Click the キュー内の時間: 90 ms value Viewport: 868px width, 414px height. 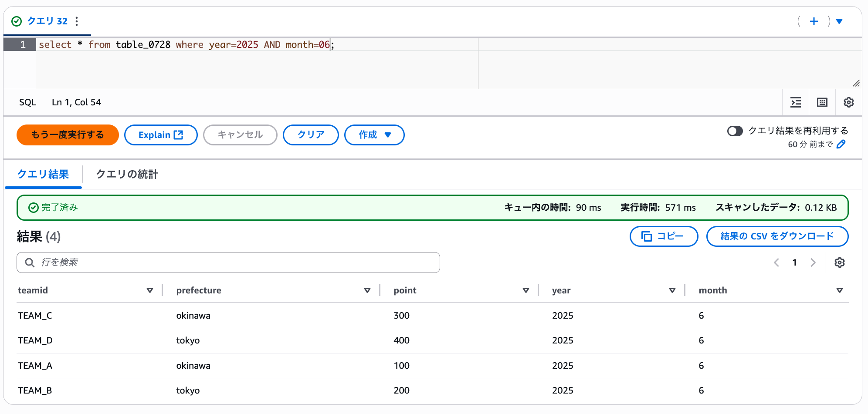553,208
